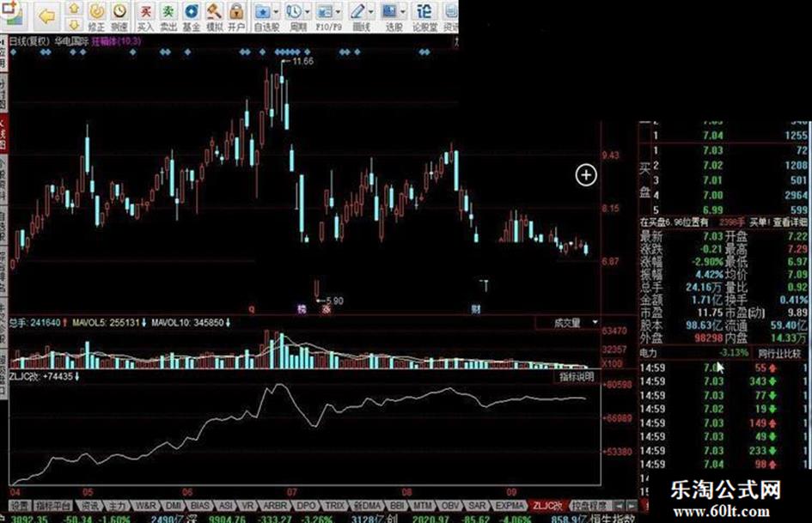Open the 指标平台 indicator platform button

(53, 505)
